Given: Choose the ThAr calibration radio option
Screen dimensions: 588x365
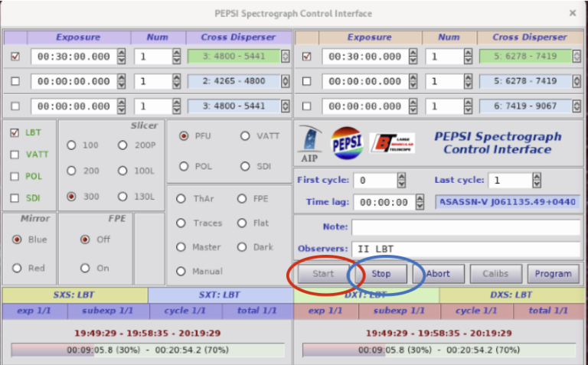Looking at the screenshot, I should point(181,199).
